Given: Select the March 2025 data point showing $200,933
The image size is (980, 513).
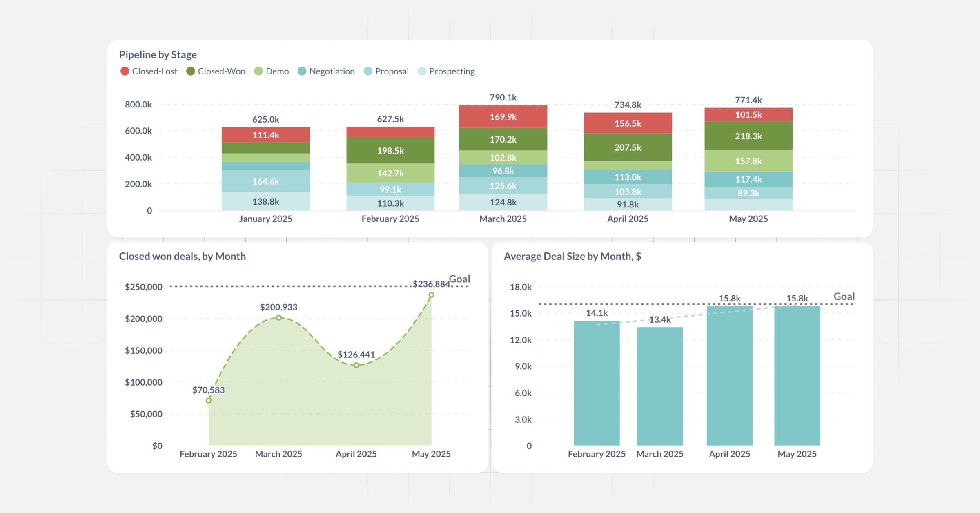Looking at the screenshot, I should pos(278,317).
